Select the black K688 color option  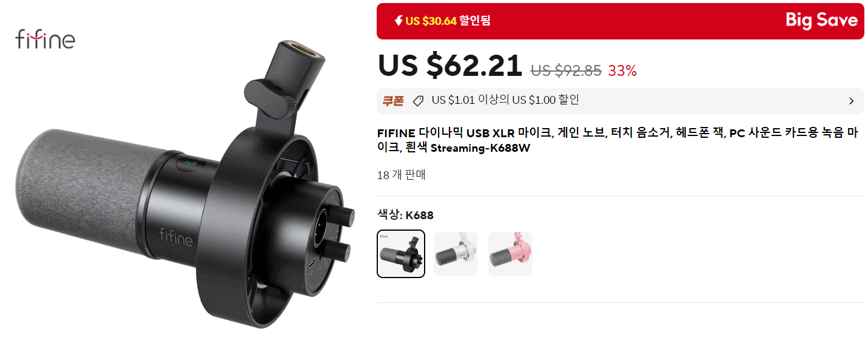click(401, 254)
